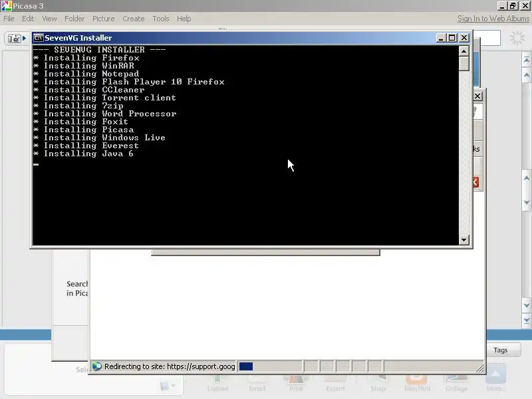Open the star dropdown in Picasa's photo tray

click(168, 386)
